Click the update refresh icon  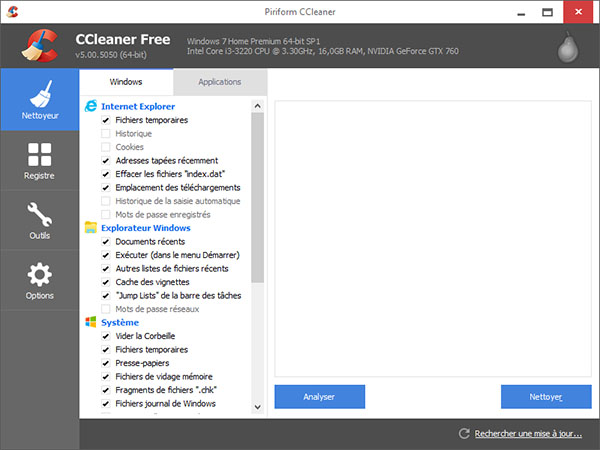[x=464, y=434]
